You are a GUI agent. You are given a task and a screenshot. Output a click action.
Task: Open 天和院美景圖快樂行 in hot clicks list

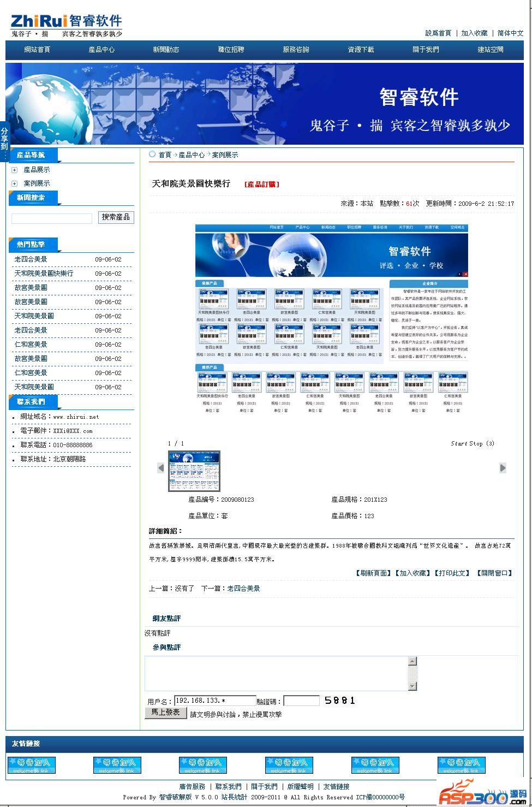pos(44,274)
